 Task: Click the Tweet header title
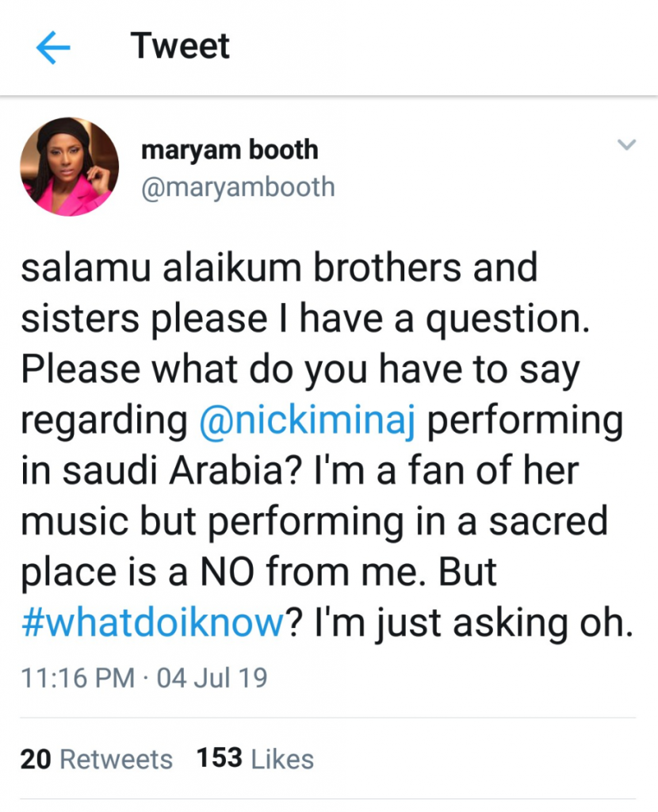(x=181, y=46)
